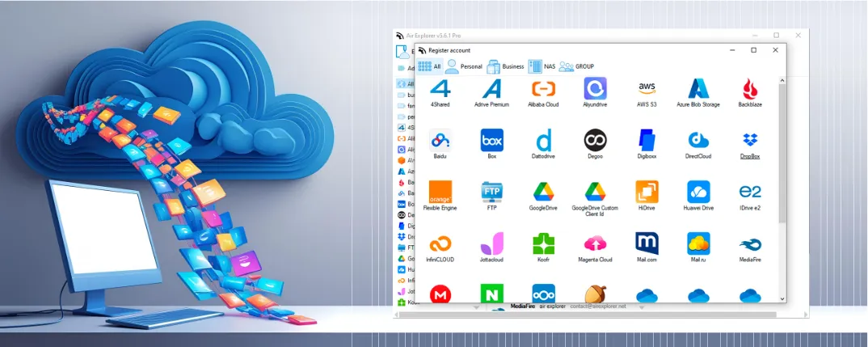Pick the MediaFire icon in the grid
This screenshot has height=347, width=868.
pyautogui.click(x=750, y=244)
